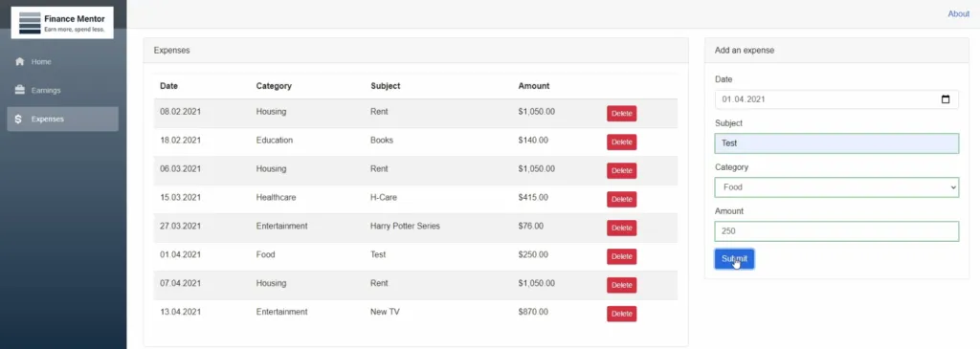
Task: Click the H-Care subject cell
Action: click(x=384, y=197)
